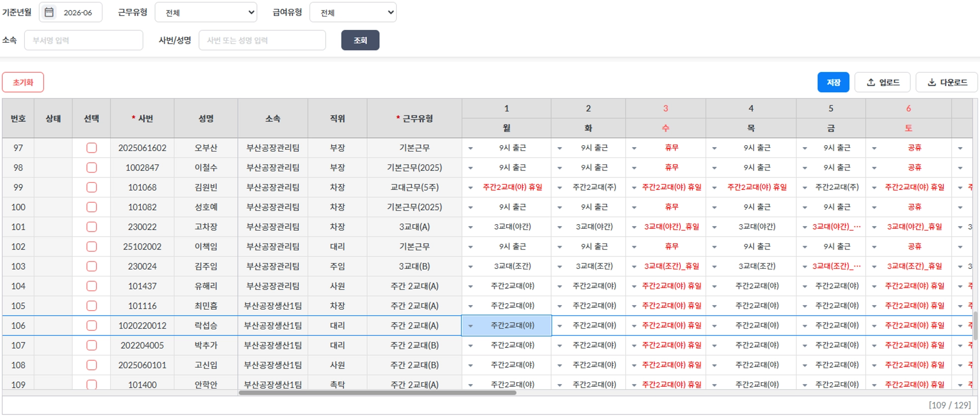Click the 초기화 reset button
The width and height of the screenshot is (980, 416).
(23, 83)
